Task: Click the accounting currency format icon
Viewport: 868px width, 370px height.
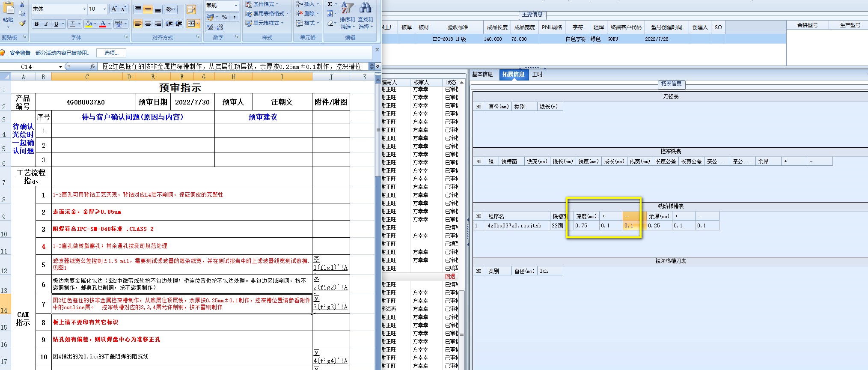Action: click(210, 17)
